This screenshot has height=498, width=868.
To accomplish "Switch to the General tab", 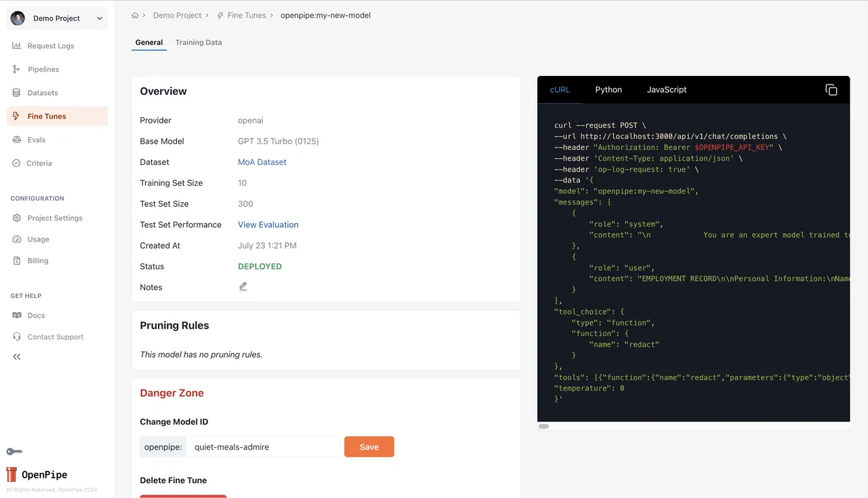I will tap(149, 42).
